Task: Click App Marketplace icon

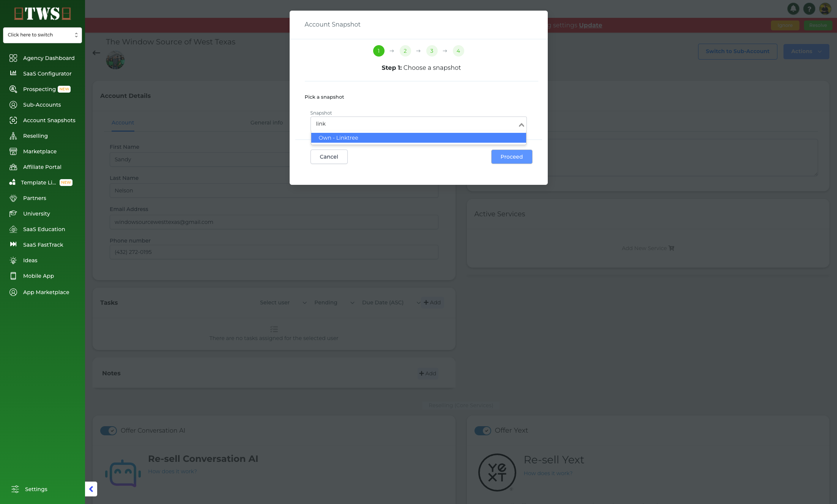Action: (x=13, y=292)
